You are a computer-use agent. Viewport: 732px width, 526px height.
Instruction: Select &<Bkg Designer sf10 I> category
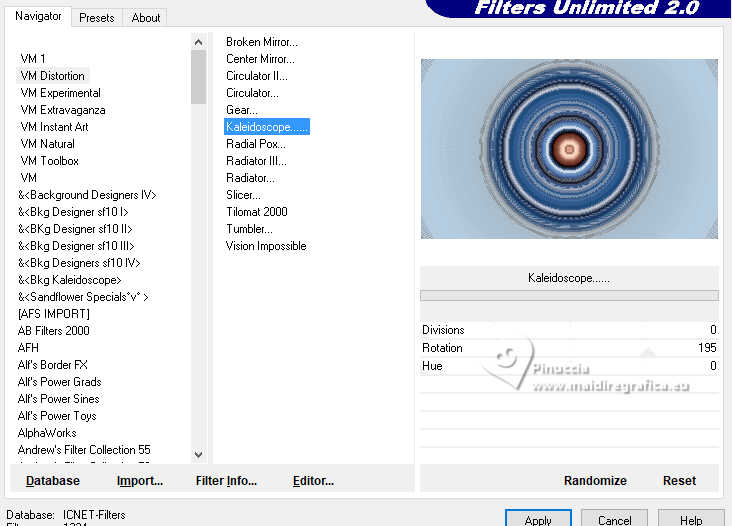[x=73, y=212]
